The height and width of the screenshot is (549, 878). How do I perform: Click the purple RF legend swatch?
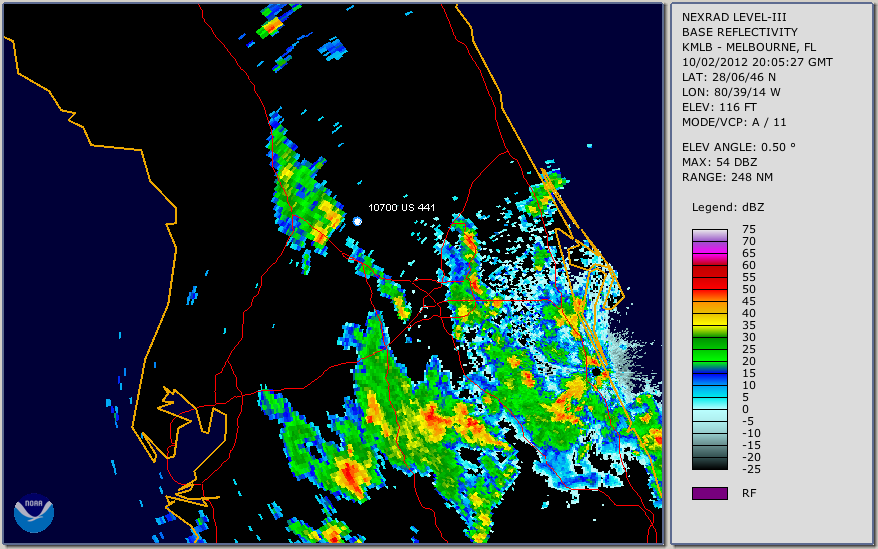point(710,493)
